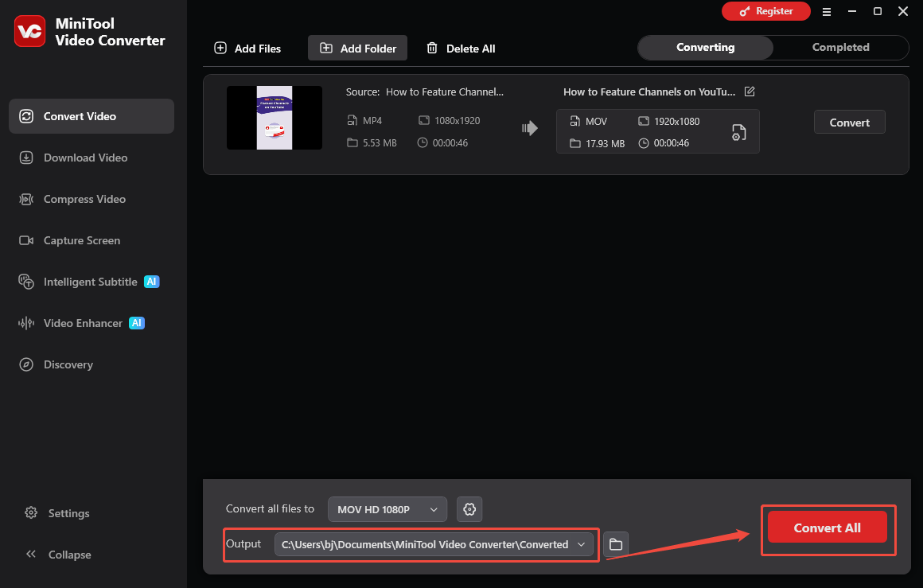923x588 pixels.
Task: Click the source format MP4 text
Action: point(372,121)
